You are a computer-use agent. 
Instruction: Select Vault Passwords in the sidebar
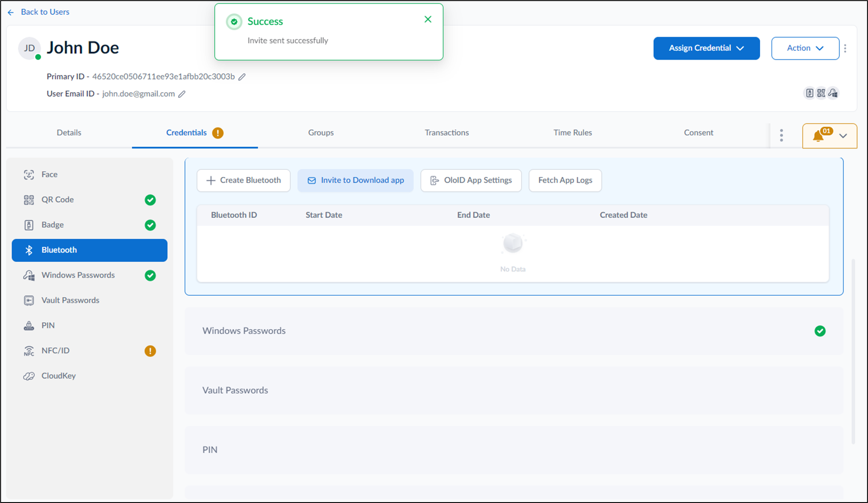90,300
